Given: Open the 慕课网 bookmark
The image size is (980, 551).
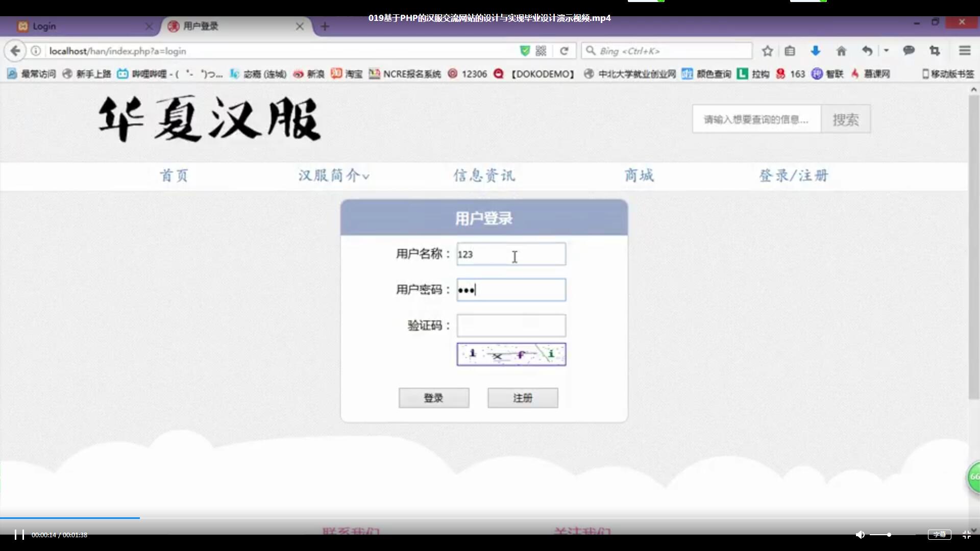Looking at the screenshot, I should (870, 74).
